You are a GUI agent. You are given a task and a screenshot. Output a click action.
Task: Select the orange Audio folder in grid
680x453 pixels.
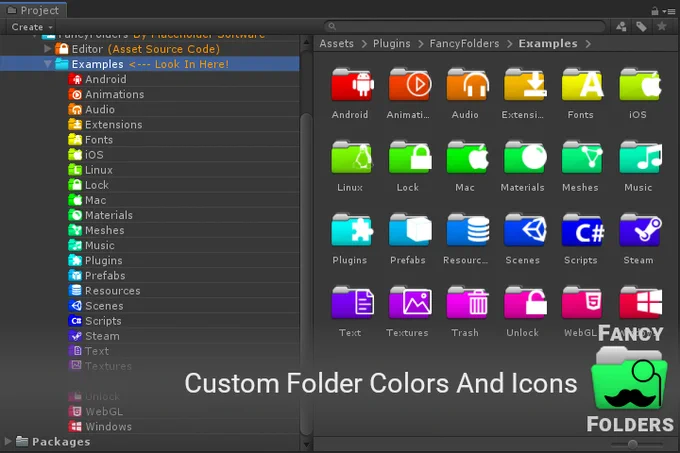pyautogui.click(x=467, y=85)
